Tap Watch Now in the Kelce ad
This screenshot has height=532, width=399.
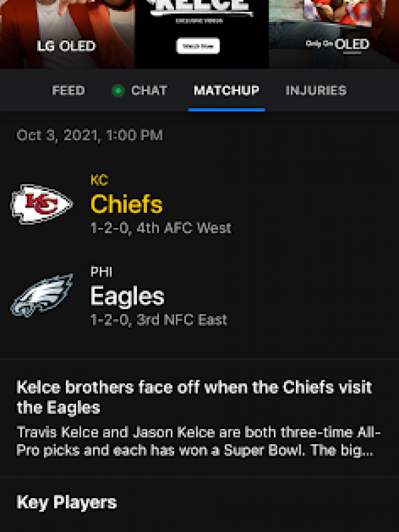[x=199, y=47]
